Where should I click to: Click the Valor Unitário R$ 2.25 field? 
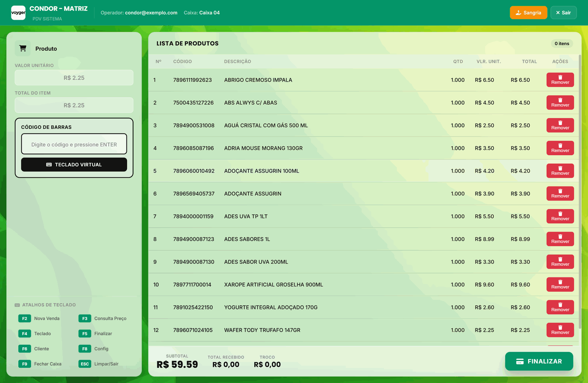(x=74, y=78)
